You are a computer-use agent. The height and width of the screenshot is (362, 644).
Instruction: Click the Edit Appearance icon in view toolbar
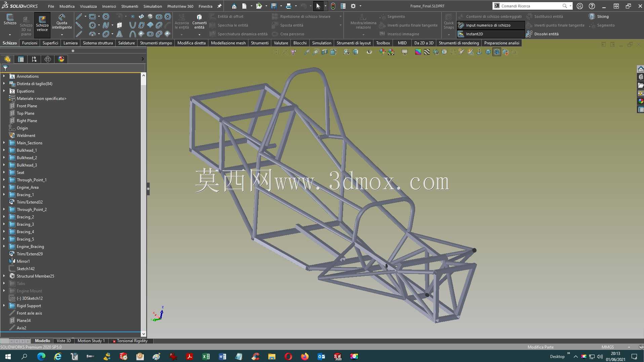point(383,52)
